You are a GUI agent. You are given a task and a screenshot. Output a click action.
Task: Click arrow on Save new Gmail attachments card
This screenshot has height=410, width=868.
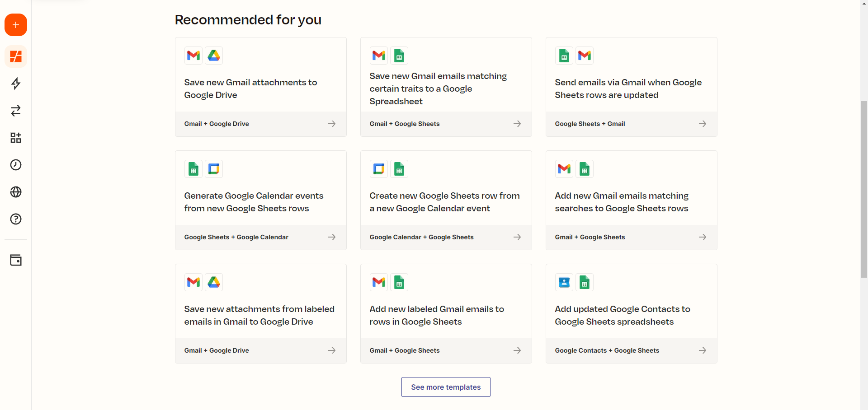coord(332,124)
